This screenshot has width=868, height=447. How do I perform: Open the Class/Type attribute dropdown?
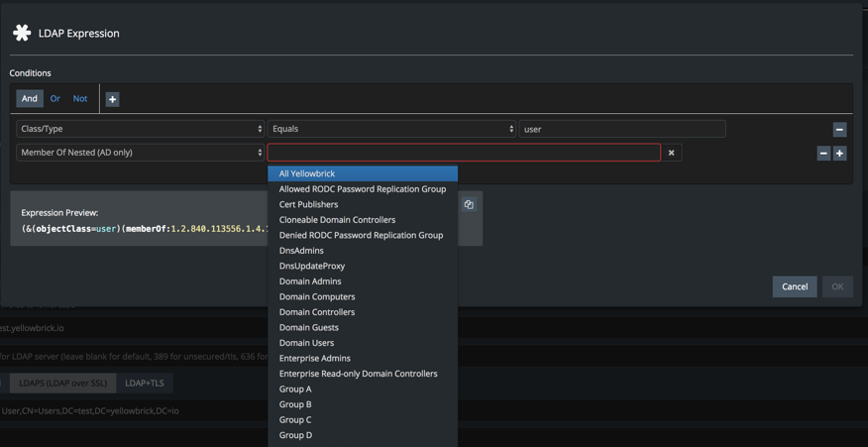coord(140,129)
